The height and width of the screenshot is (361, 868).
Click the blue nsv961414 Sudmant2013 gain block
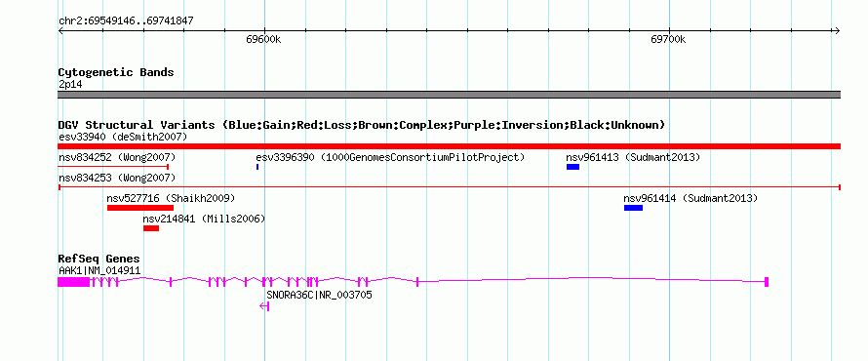point(633,208)
